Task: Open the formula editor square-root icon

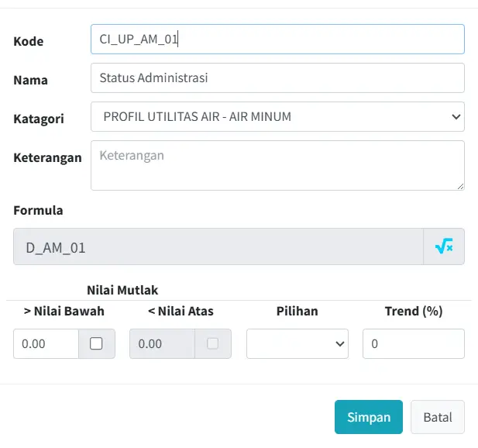Action: [x=444, y=247]
